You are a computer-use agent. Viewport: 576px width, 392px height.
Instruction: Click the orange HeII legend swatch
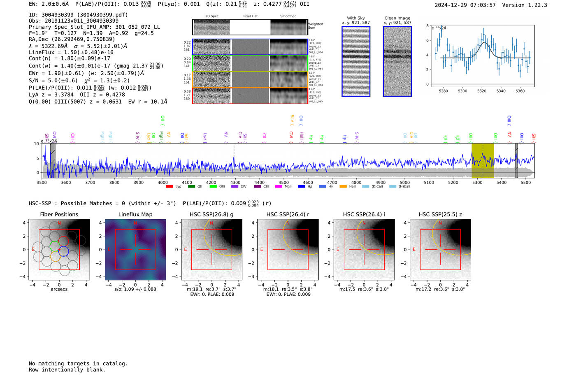(343, 187)
